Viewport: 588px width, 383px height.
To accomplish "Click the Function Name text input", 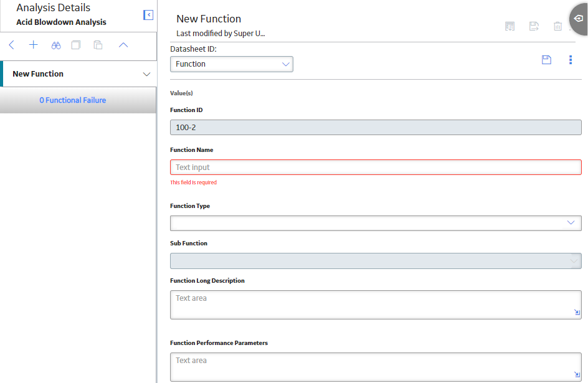I will (x=376, y=167).
